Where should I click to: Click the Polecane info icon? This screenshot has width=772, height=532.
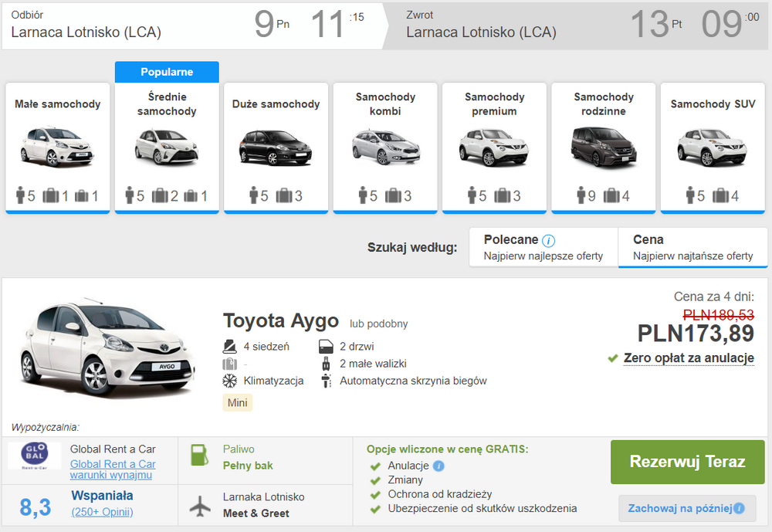click(548, 240)
